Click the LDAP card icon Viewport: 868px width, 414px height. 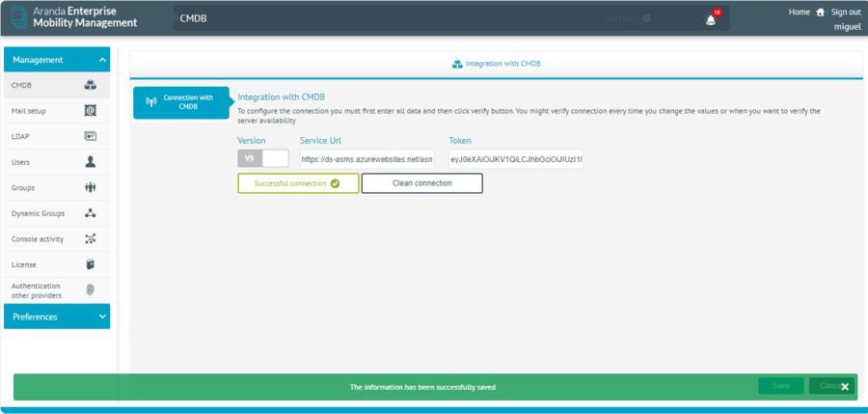91,136
